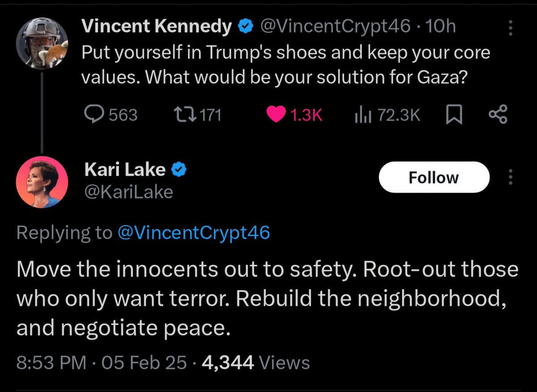Open the @KariLake handle
The height and width of the screenshot is (392, 537).
128,192
